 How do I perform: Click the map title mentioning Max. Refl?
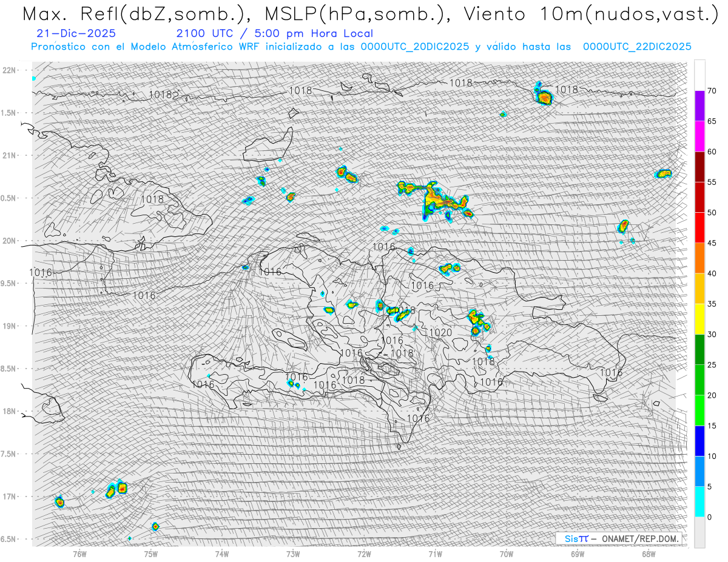[370, 14]
